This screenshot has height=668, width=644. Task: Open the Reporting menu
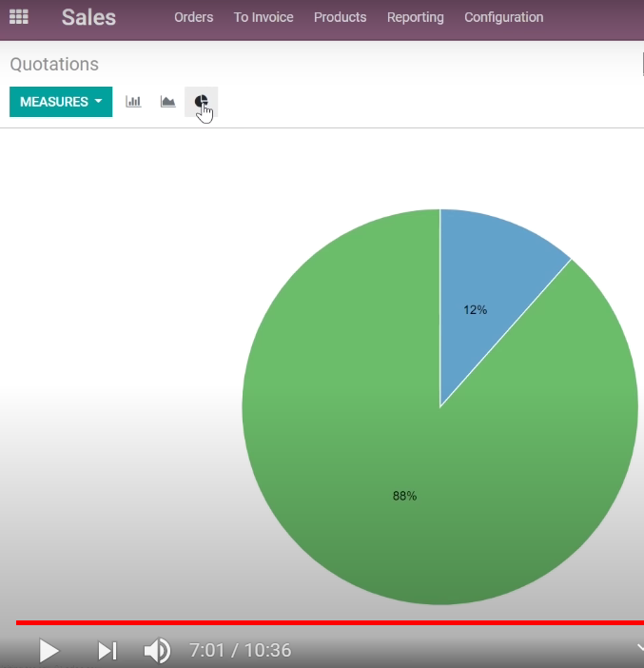click(416, 17)
